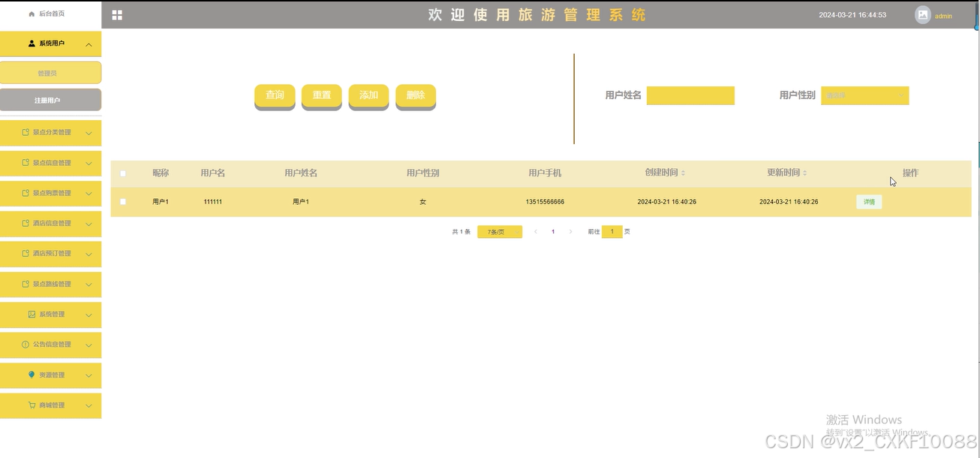Expand the 景点分类管理 menu chevron
Screen dimensions: 980x458
tap(89, 133)
